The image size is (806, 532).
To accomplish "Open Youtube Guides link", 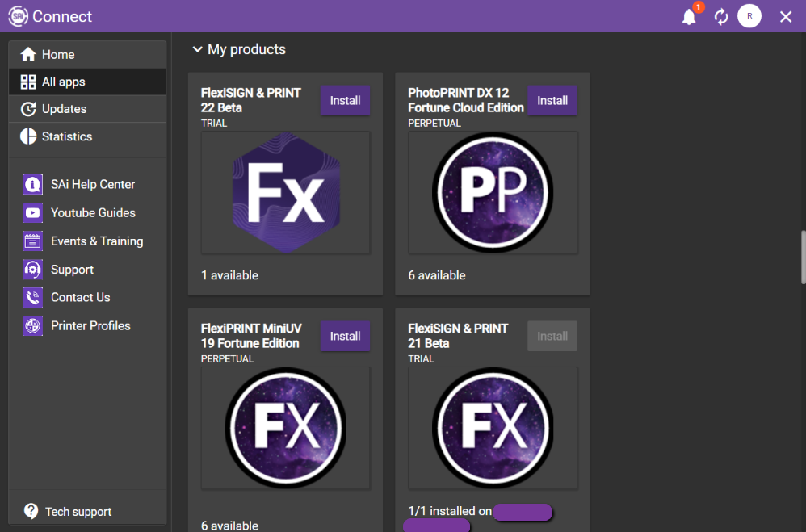I will click(93, 212).
